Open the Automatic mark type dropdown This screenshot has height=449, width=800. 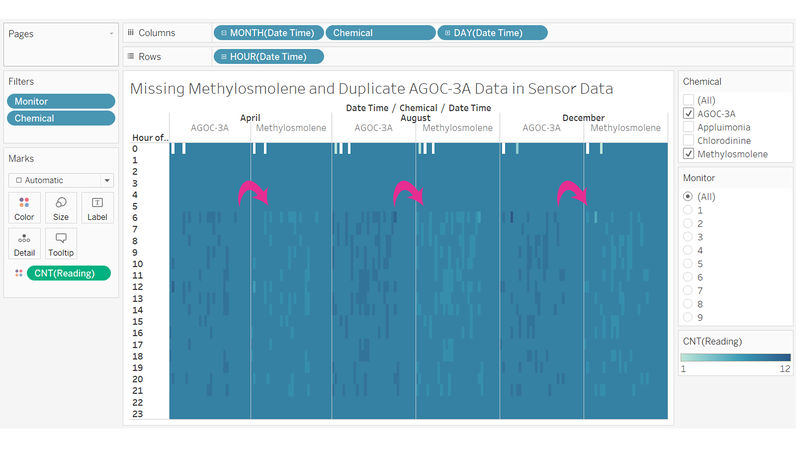tap(61, 180)
